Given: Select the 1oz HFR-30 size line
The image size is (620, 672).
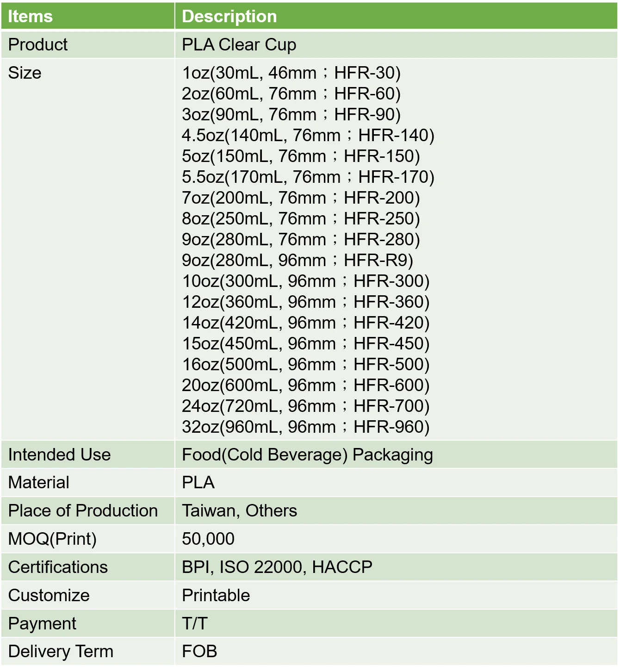Looking at the screenshot, I should (291, 73).
